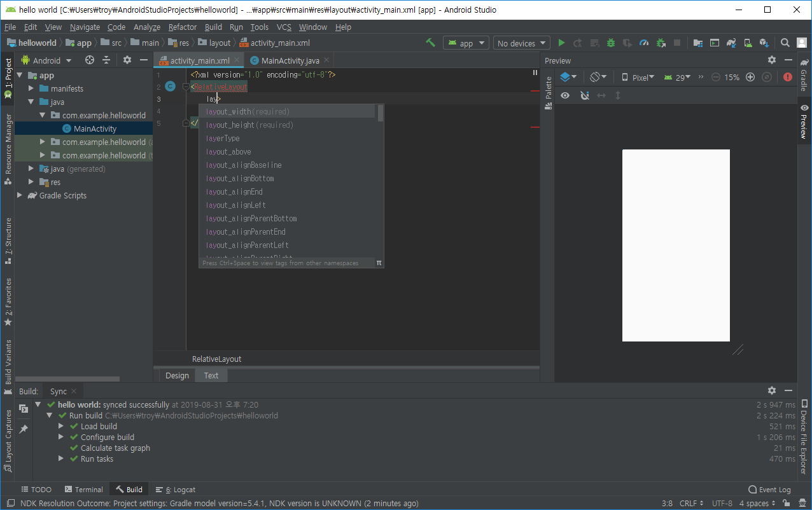Click the autocomplete popup scrollbar
Screen dimensions: 812x510
pos(381,113)
